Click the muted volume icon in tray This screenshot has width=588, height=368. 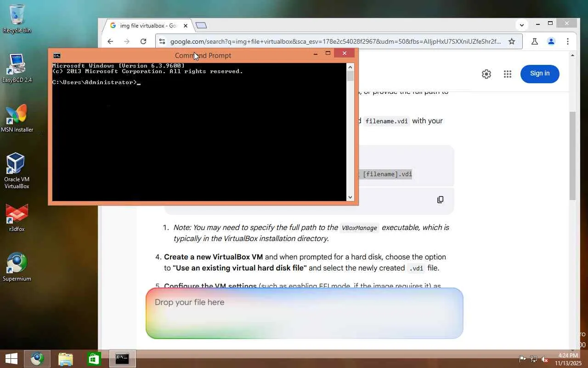545,359
